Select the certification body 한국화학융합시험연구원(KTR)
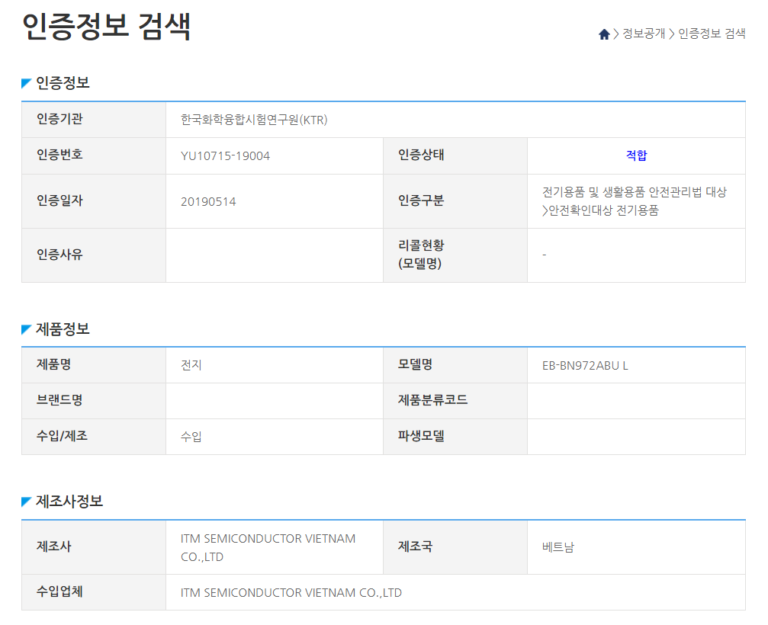This screenshot has width=768, height=625. click(x=254, y=120)
